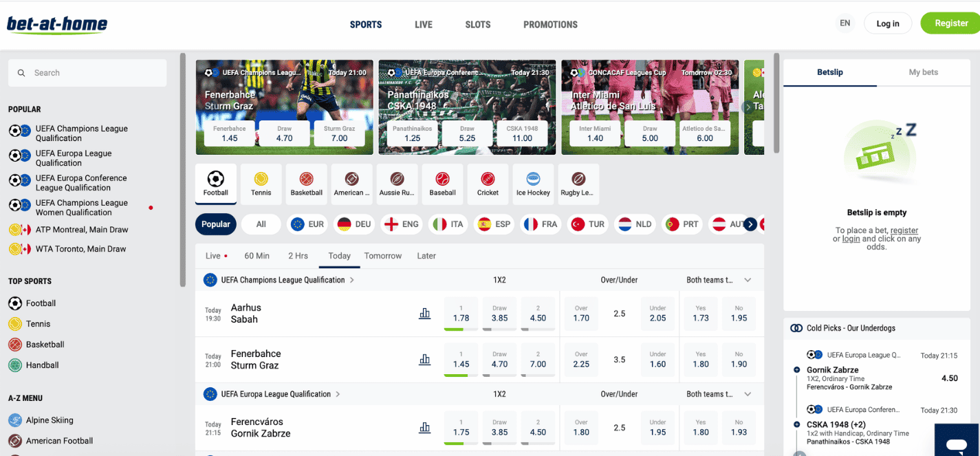
Task: Select the Basketball sport icon tile
Action: [307, 184]
